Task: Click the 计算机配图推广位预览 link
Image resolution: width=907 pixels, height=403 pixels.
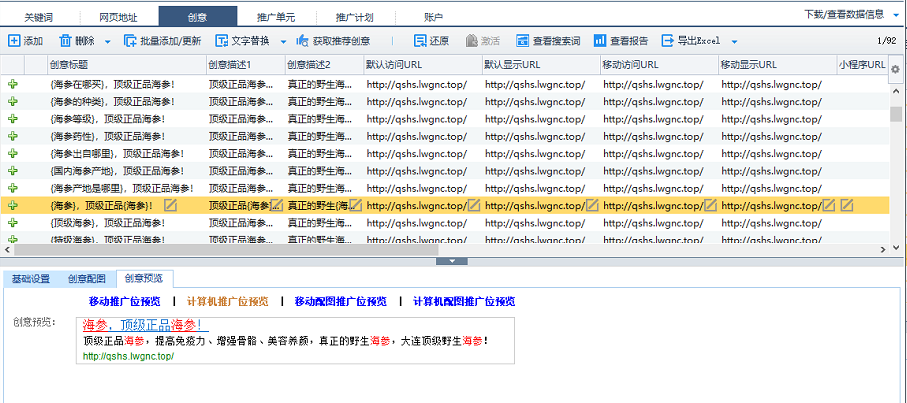Action: 464,301
